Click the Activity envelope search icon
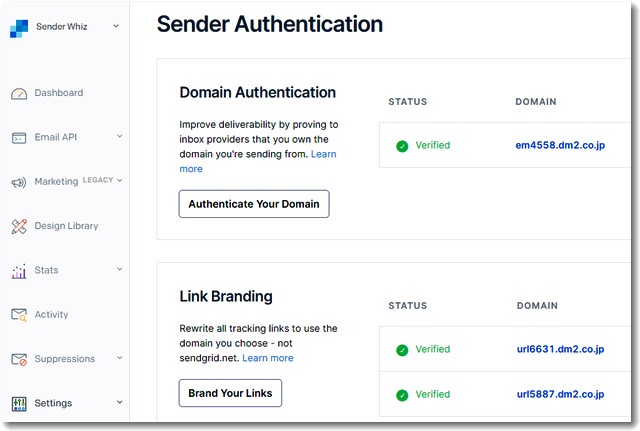This screenshot has height=431, width=640. [19, 315]
